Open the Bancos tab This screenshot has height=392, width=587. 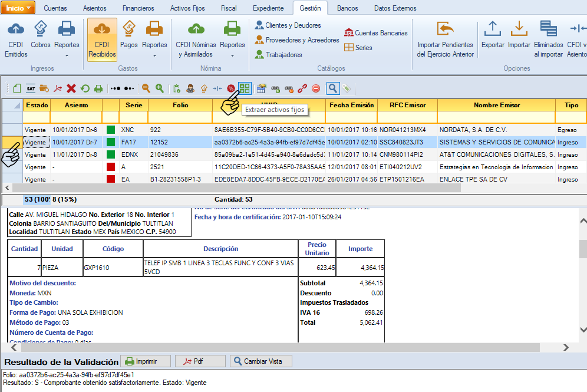(347, 8)
